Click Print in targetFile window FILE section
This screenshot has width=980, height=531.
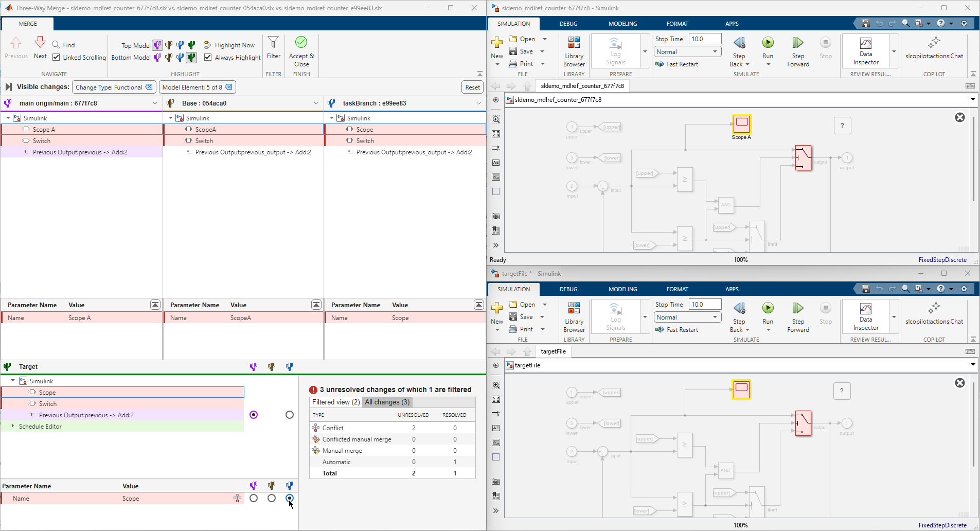pos(521,329)
